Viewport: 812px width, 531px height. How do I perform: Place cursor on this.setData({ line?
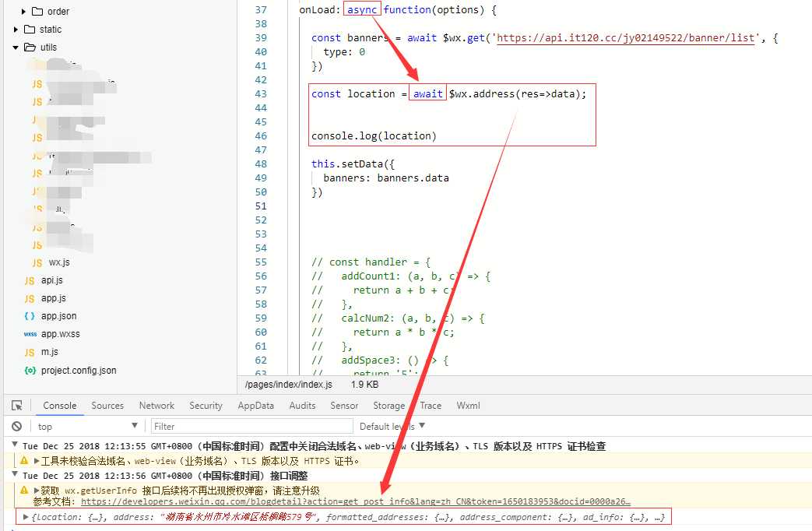353,164
